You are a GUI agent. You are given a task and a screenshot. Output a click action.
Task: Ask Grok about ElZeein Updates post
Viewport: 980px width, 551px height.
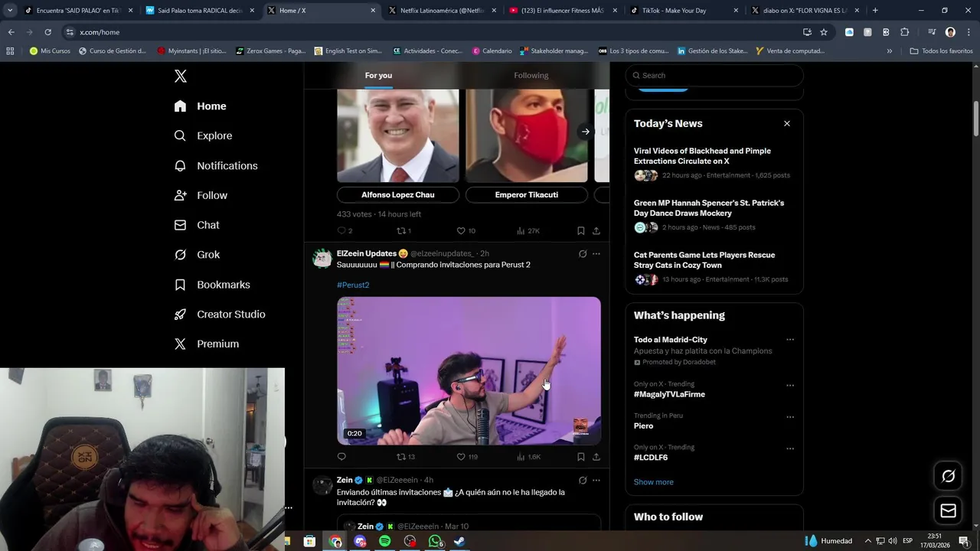[583, 253]
